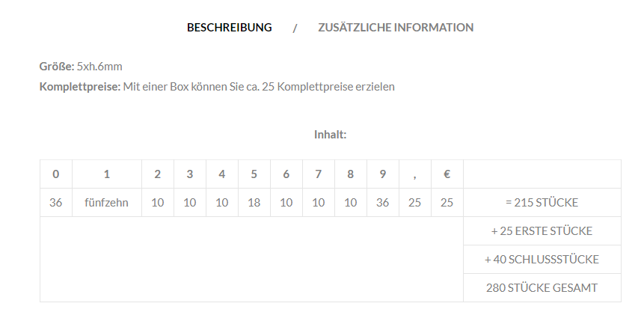Viewport: 644px width, 327px height.
Task: Click the table header cell 7
Action: coord(319,174)
